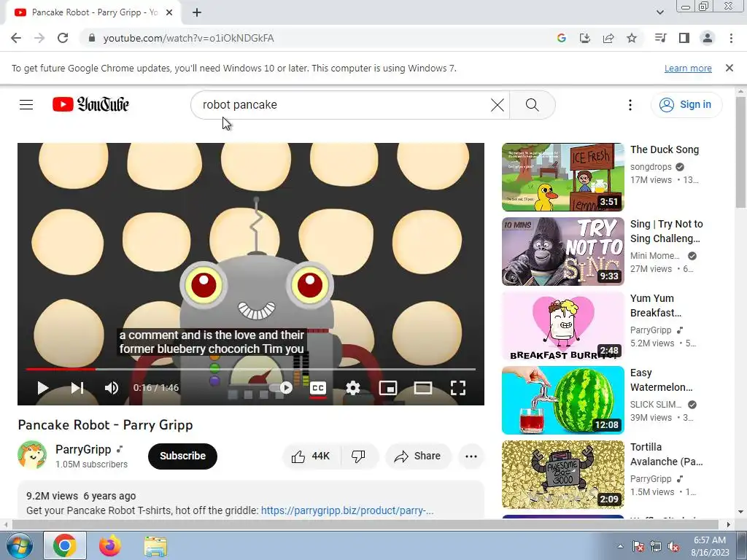Open Chrome profile avatar
The height and width of the screenshot is (560, 747).
pos(708,38)
